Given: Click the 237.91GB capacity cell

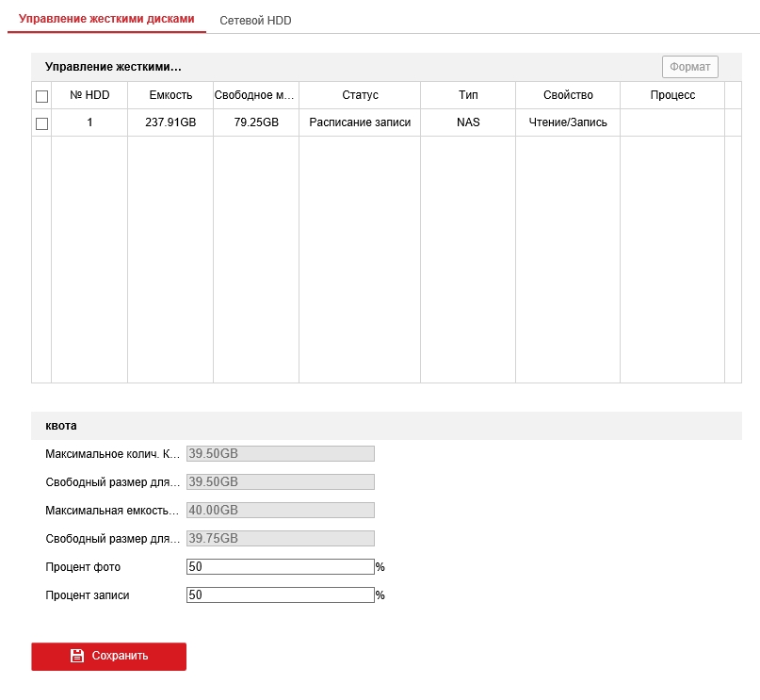Looking at the screenshot, I should point(170,122).
